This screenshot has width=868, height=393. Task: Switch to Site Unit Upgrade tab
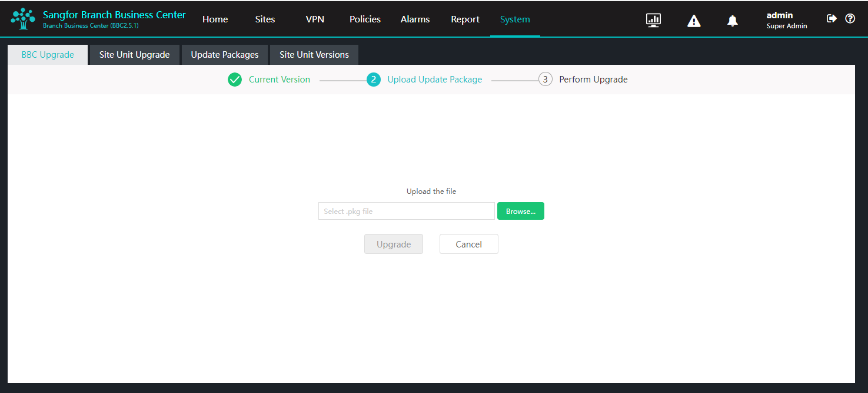134,55
